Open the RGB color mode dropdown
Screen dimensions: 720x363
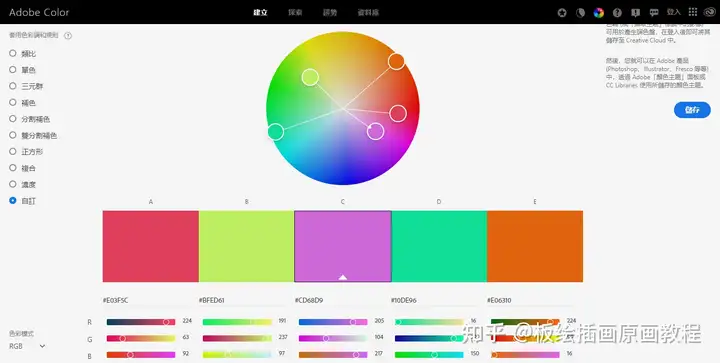[27, 346]
